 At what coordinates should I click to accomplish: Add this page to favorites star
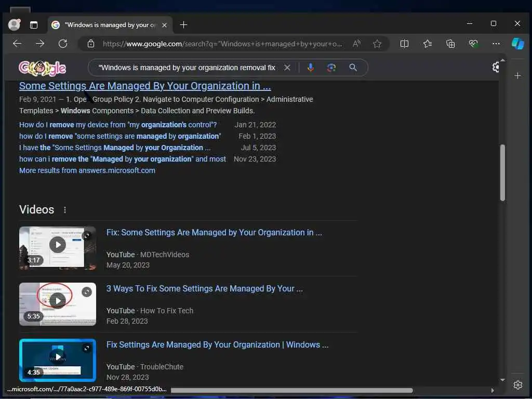(x=377, y=44)
